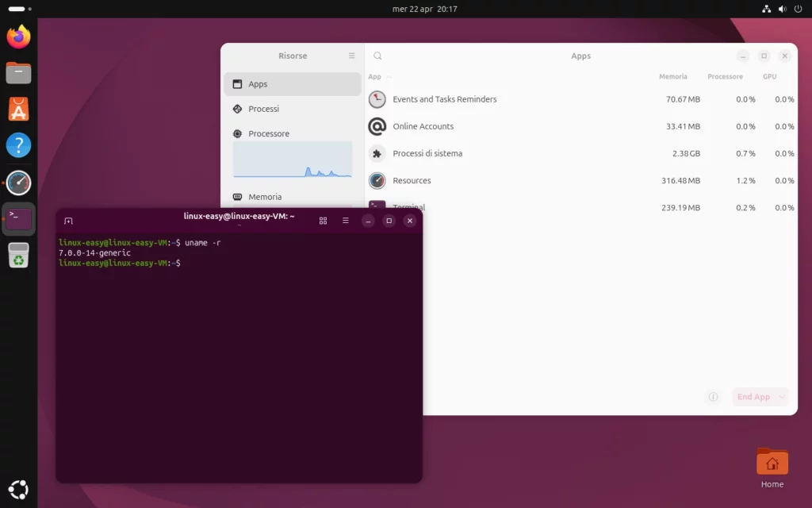Viewport: 812px width, 508px height.
Task: Click the End App button
Action: click(753, 396)
